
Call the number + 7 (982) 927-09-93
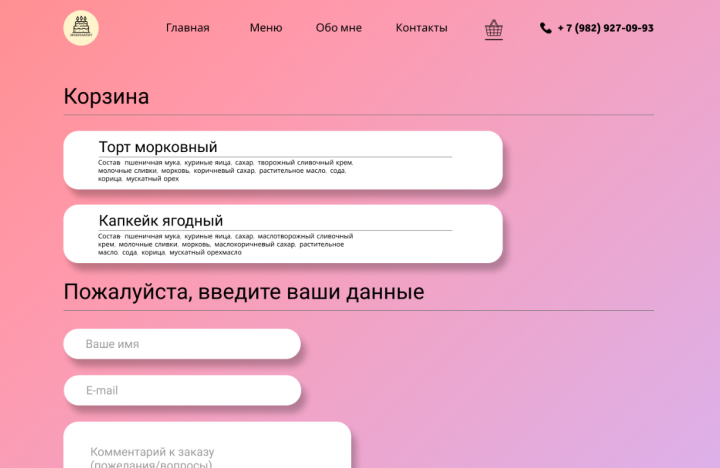605,28
